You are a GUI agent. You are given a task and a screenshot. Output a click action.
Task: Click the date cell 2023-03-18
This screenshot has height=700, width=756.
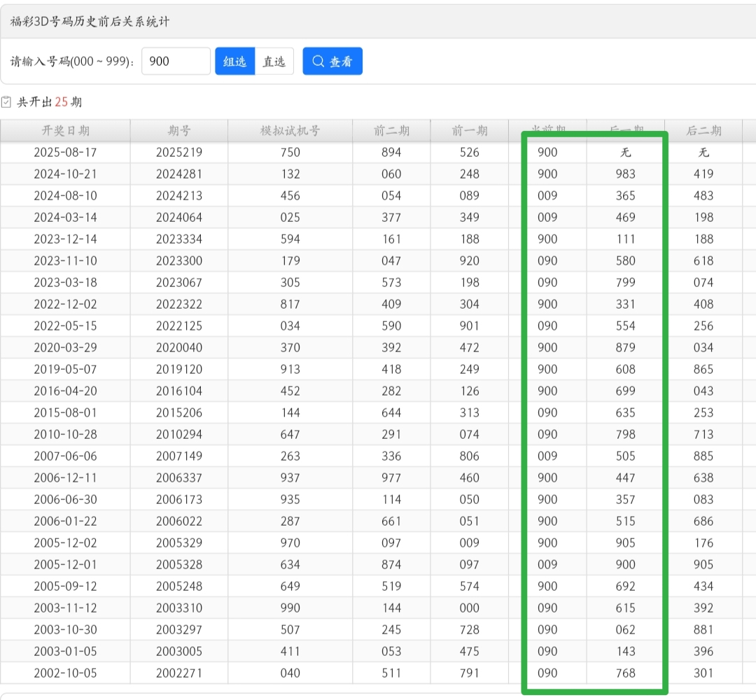click(x=66, y=283)
